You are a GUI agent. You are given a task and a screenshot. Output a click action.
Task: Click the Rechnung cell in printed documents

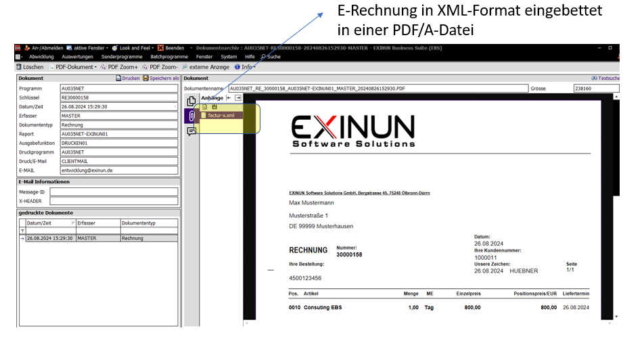tap(149, 238)
